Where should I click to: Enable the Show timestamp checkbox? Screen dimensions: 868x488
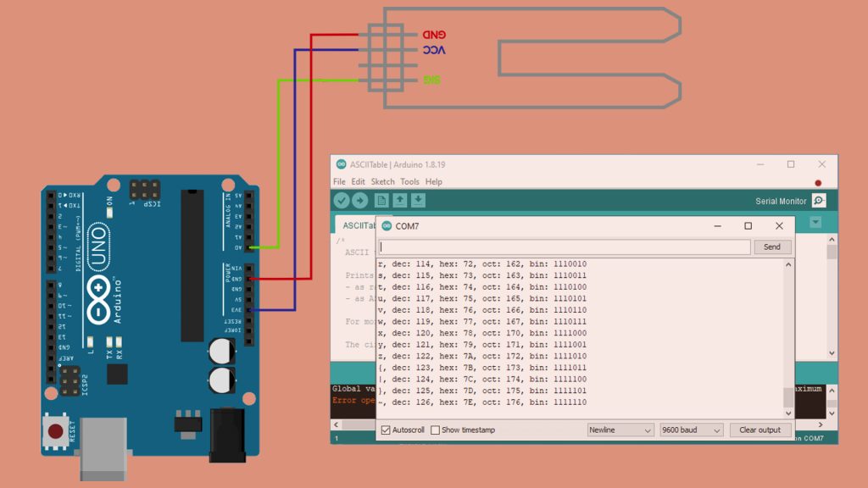435,430
